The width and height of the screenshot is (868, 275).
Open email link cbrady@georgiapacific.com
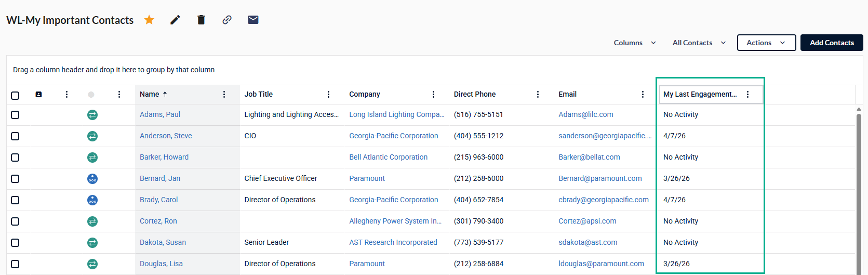[604, 200]
